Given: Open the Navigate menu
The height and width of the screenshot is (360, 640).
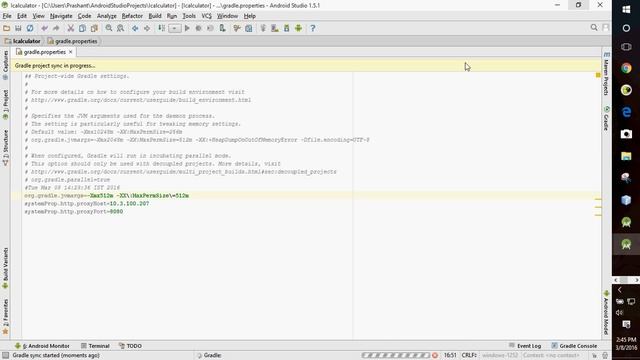Looking at the screenshot, I should click(x=61, y=16).
